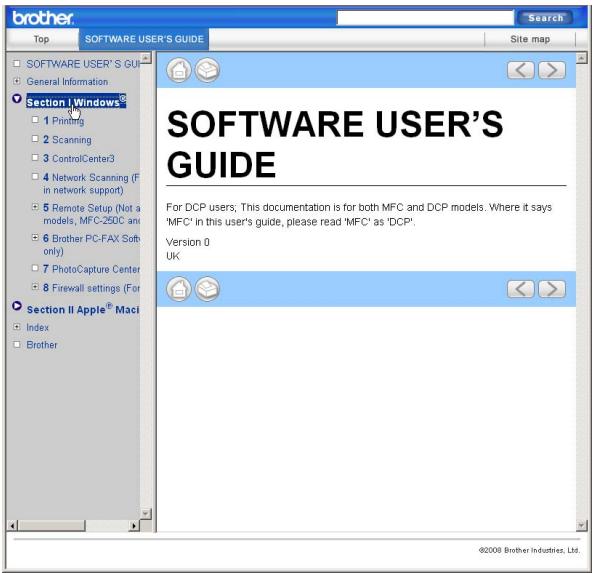The width and height of the screenshot is (596, 573).
Task: Open Section II Apple Macintosh heading
Action: tap(83, 309)
